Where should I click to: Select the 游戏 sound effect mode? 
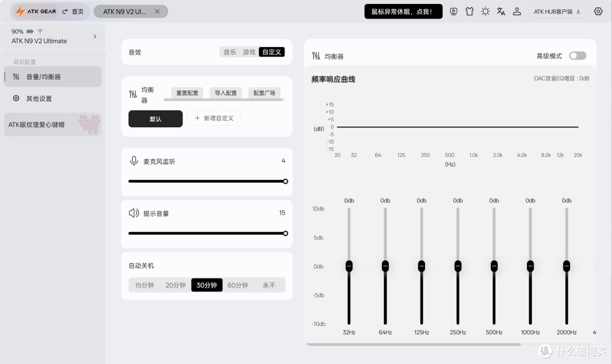[249, 52]
